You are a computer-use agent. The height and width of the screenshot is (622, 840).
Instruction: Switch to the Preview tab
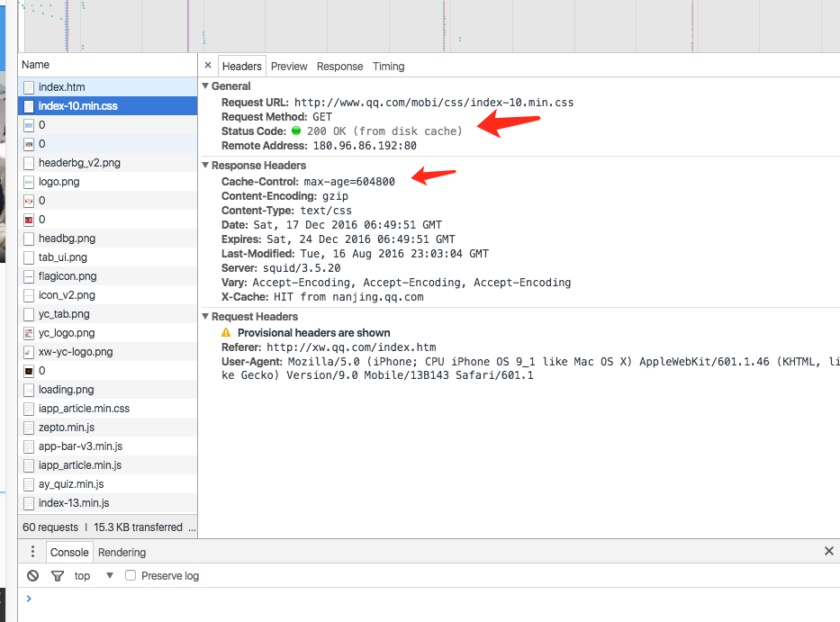point(289,67)
